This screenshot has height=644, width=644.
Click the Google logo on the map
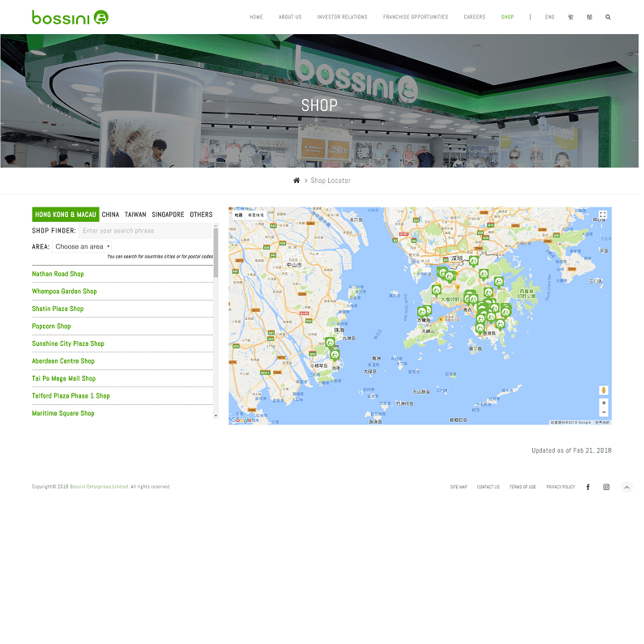tap(241, 420)
